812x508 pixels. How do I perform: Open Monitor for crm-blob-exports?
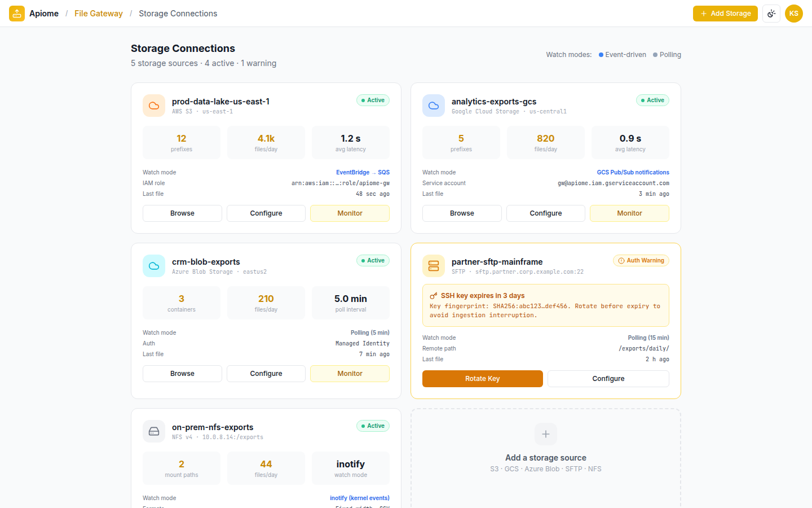[350, 374]
